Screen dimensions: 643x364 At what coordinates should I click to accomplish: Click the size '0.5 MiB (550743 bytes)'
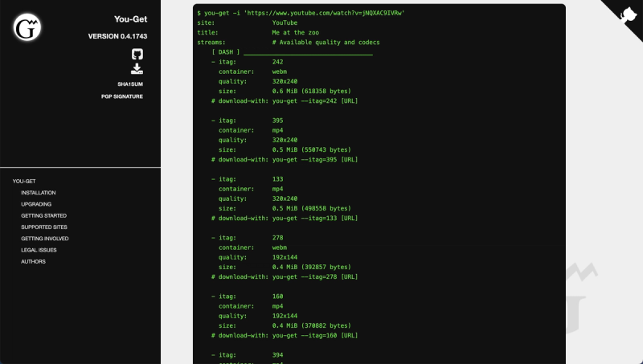click(311, 149)
